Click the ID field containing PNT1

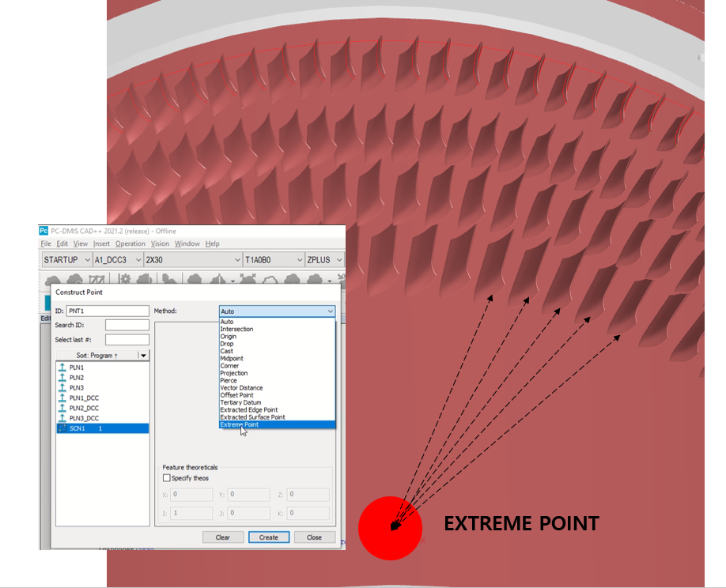click(x=108, y=311)
